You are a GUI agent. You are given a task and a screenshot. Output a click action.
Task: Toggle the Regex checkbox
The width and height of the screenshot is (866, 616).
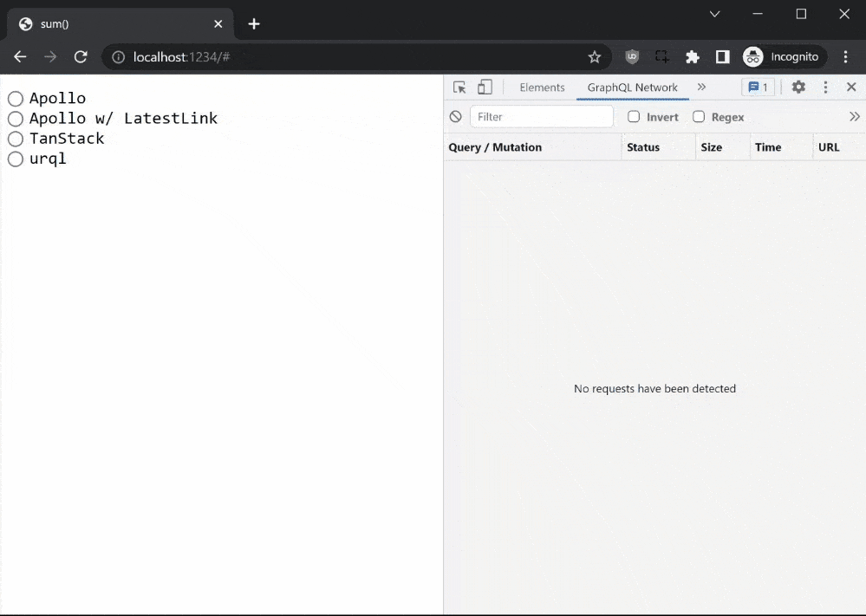pyautogui.click(x=699, y=116)
